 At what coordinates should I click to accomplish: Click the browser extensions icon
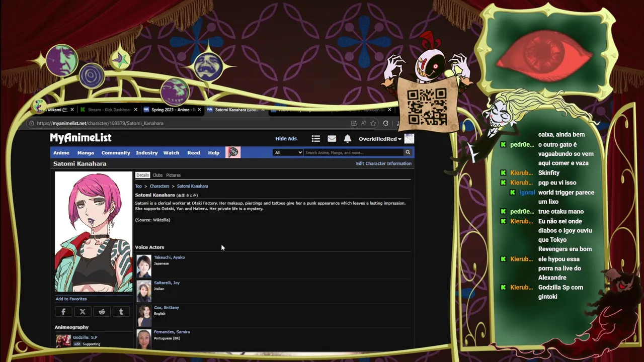pyautogui.click(x=385, y=123)
